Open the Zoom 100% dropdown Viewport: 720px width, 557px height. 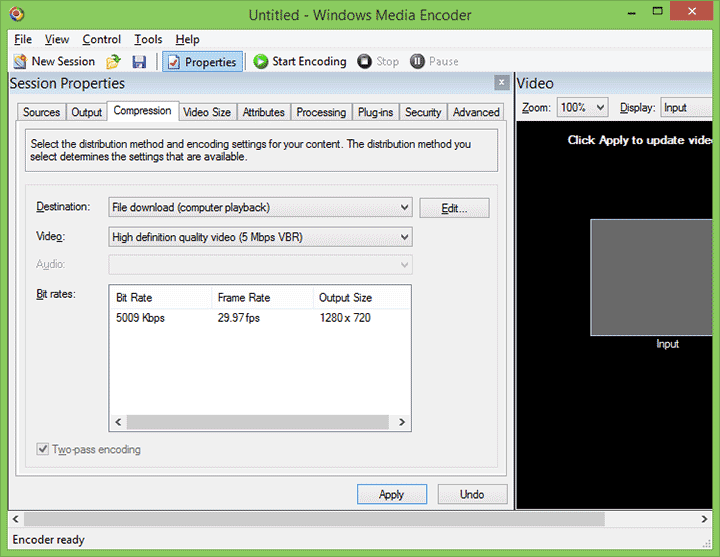pyautogui.click(x=583, y=107)
